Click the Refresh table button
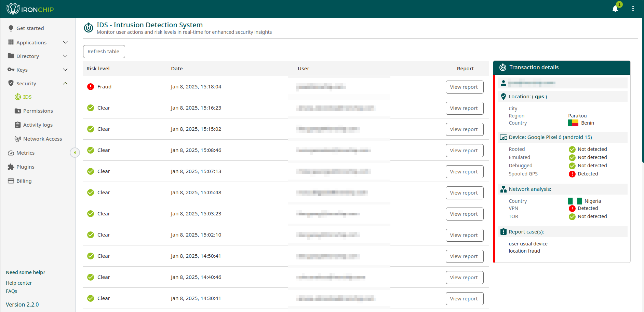 click(104, 52)
